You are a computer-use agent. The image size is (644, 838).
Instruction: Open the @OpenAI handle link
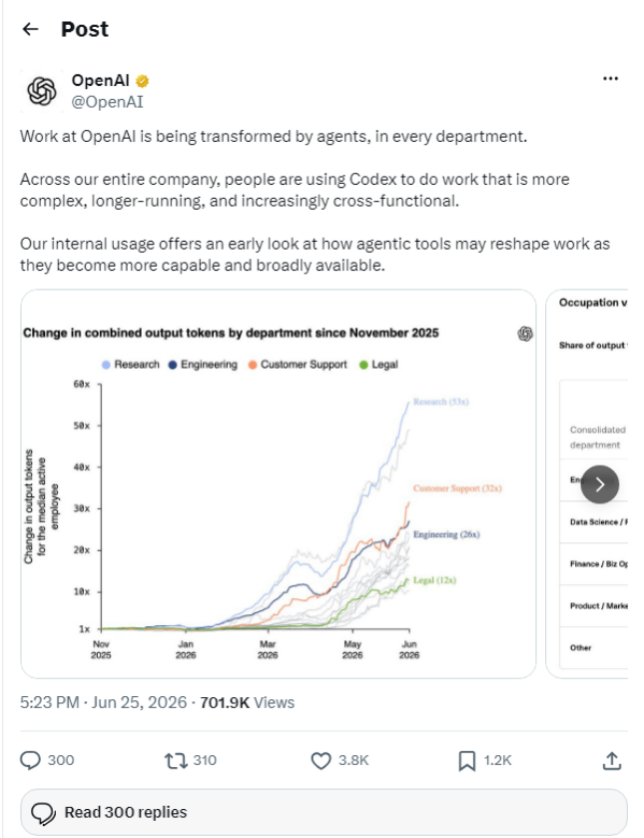(x=108, y=102)
